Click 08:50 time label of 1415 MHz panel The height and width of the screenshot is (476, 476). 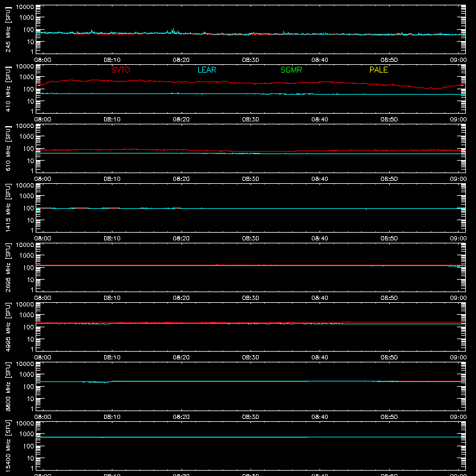(x=389, y=239)
